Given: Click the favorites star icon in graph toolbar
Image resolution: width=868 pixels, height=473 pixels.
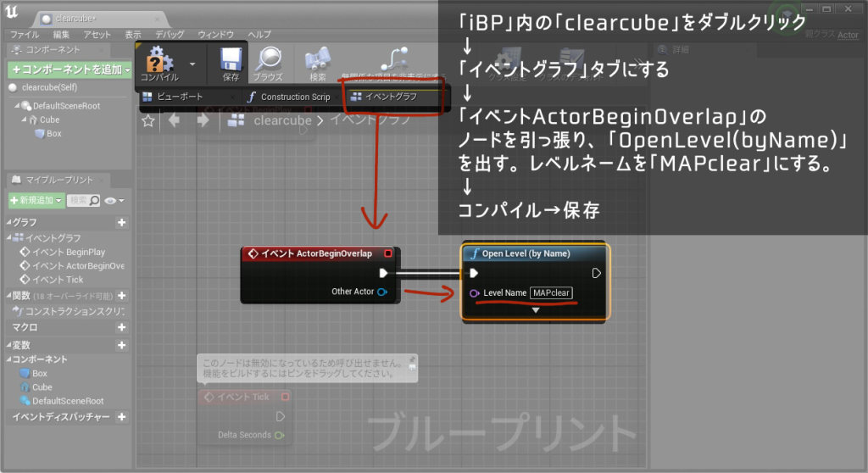Looking at the screenshot, I should click(148, 121).
